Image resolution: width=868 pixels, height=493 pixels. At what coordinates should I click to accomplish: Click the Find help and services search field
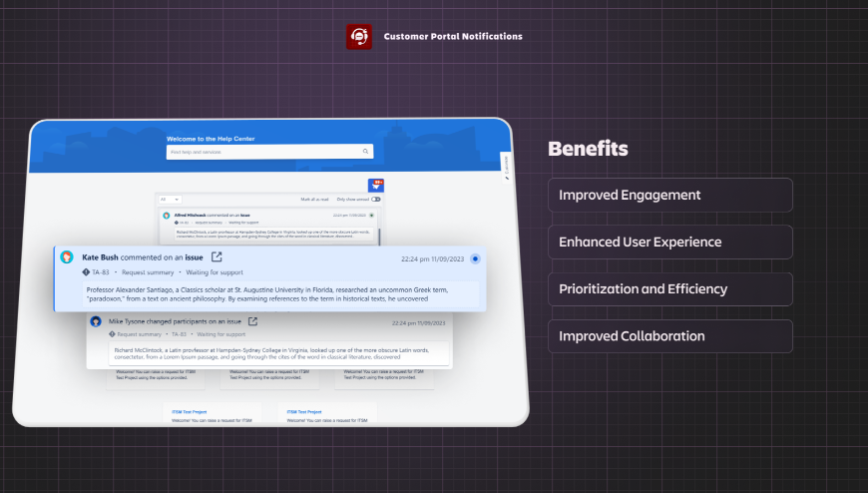(x=269, y=152)
